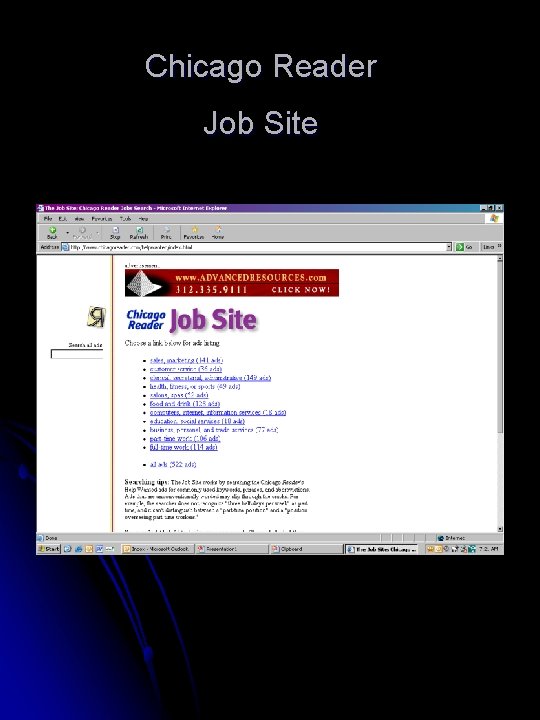This screenshot has height=720, width=540.
Task: Click the address bar URL field
Action: point(257,247)
